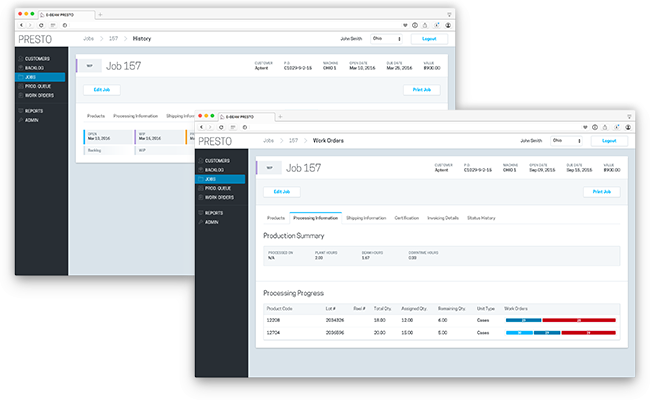Open Processing Information tab in back window
Viewport: 650px width, 400px height.
136,116
